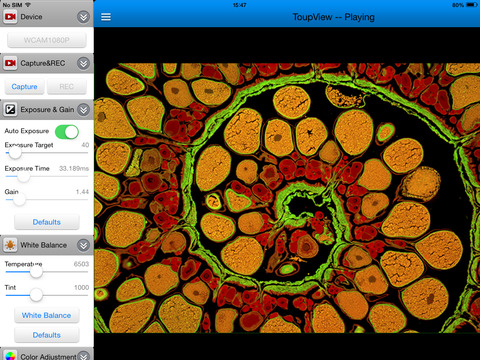Click the Exposure & Gain section icon
Image resolution: width=480 pixels, height=360 pixels.
click(10, 109)
